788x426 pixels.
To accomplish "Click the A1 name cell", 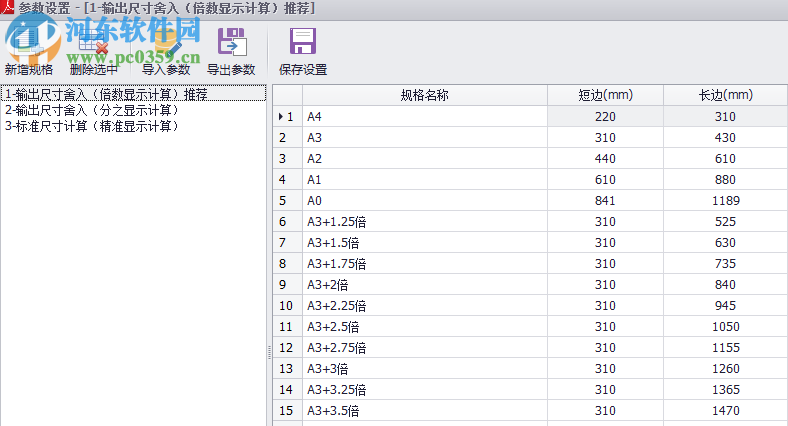I will (x=425, y=179).
